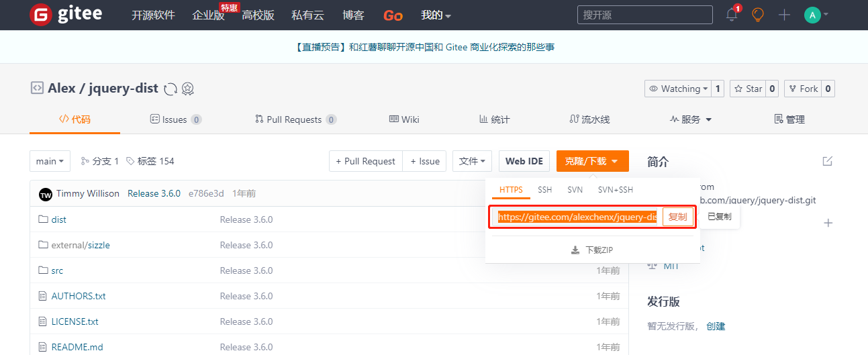Click the 创建 release link
The image size is (868, 355).
point(716,326)
